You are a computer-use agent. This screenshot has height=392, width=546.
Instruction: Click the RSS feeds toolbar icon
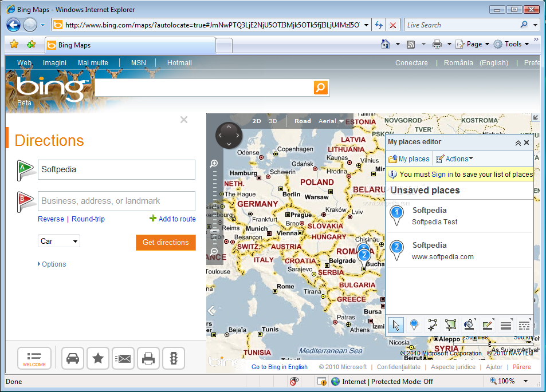click(411, 44)
